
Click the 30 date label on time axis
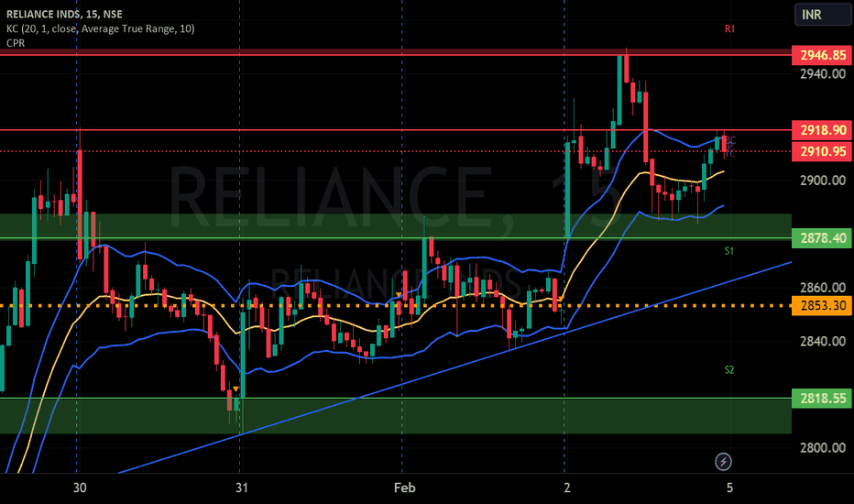(80, 488)
